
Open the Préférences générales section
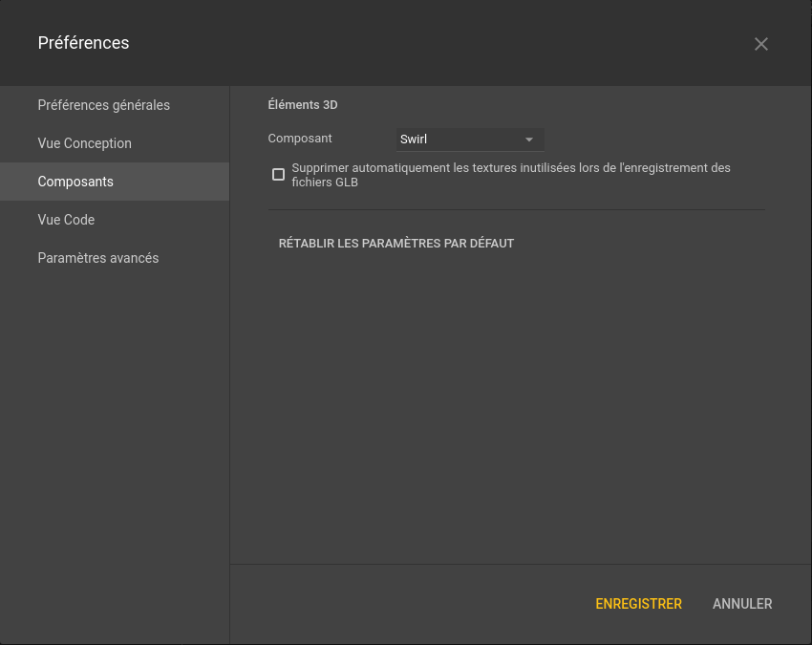[x=115, y=105]
